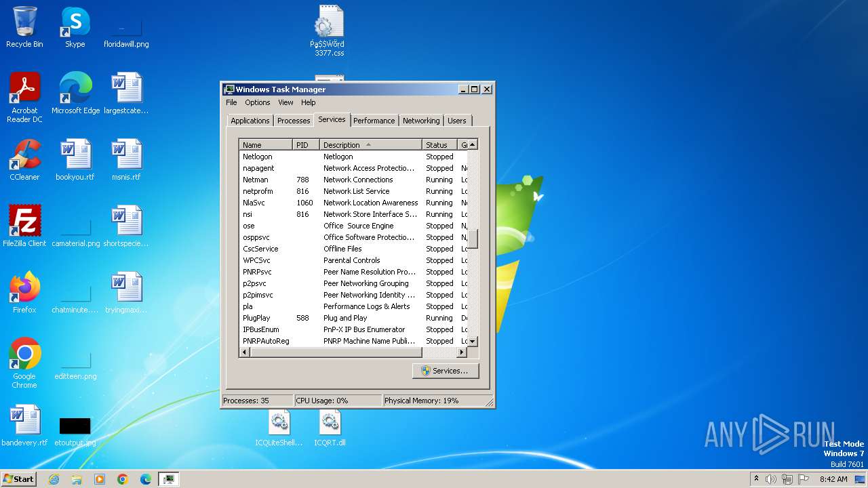The width and height of the screenshot is (868, 488).
Task: Select the IPBusEnum service row
Action: coord(353,329)
